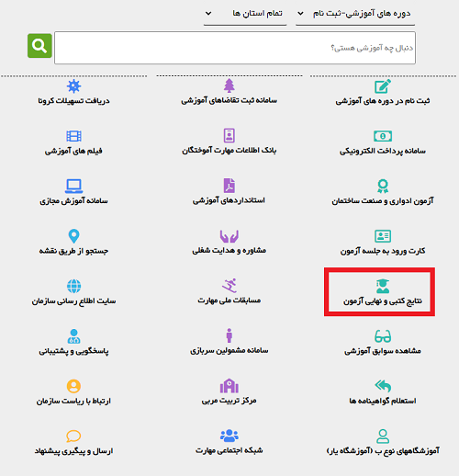Image resolution: width=459 pixels, height=476 pixels.
Task: Click the orange user circle icon for contacting the head
Action: pos(73,386)
